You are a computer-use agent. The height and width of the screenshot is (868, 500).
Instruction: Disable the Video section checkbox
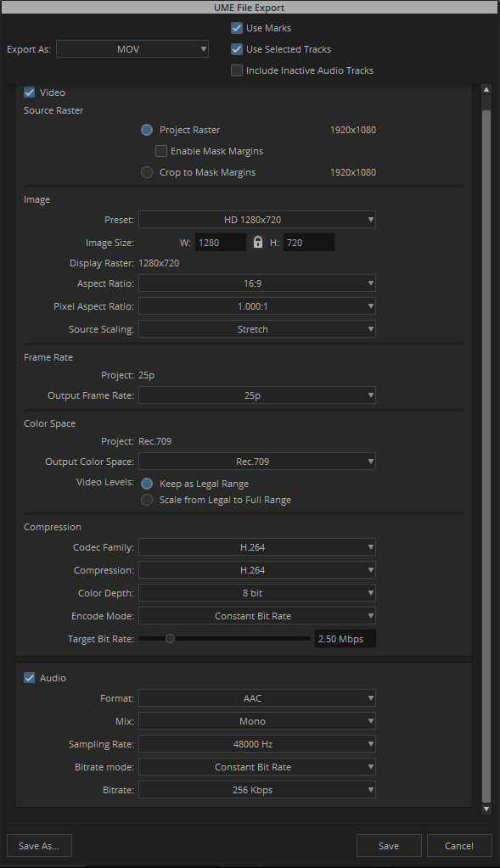pos(30,92)
